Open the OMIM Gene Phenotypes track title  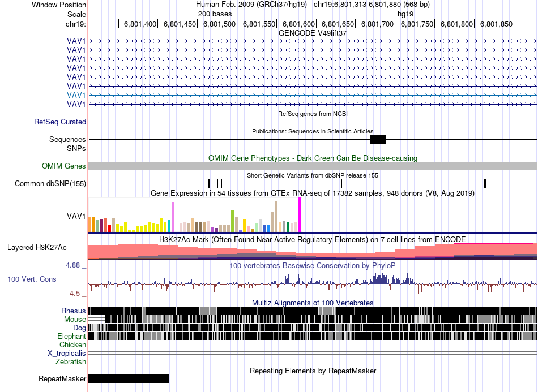click(313, 158)
